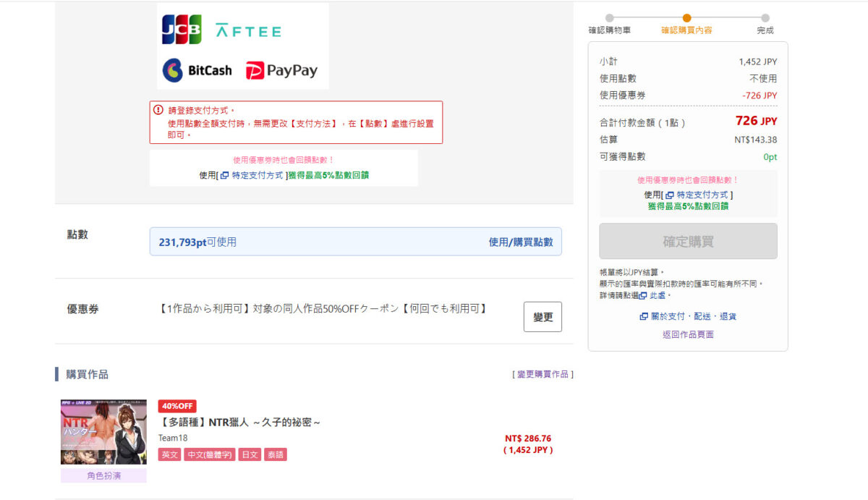The width and height of the screenshot is (868, 500).
Task: Select the JCB card payment logo
Action: coord(182,30)
